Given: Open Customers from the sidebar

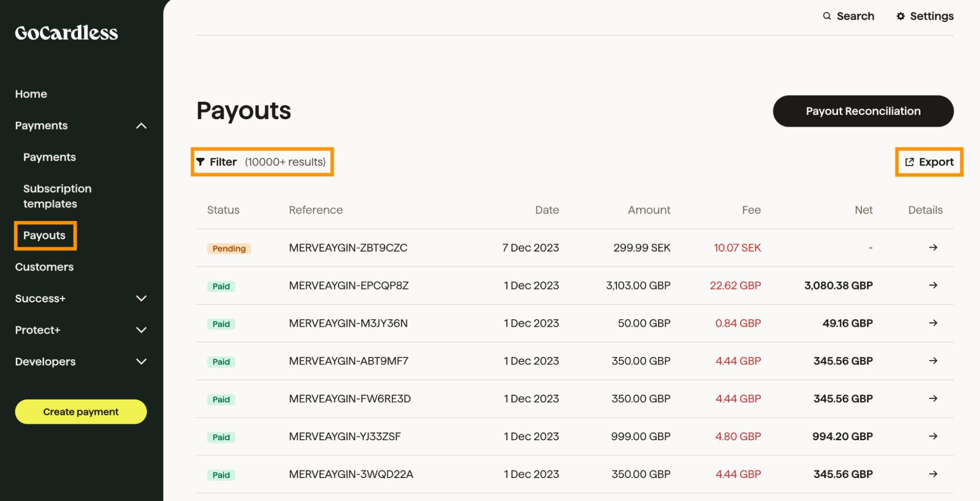Looking at the screenshot, I should (44, 267).
